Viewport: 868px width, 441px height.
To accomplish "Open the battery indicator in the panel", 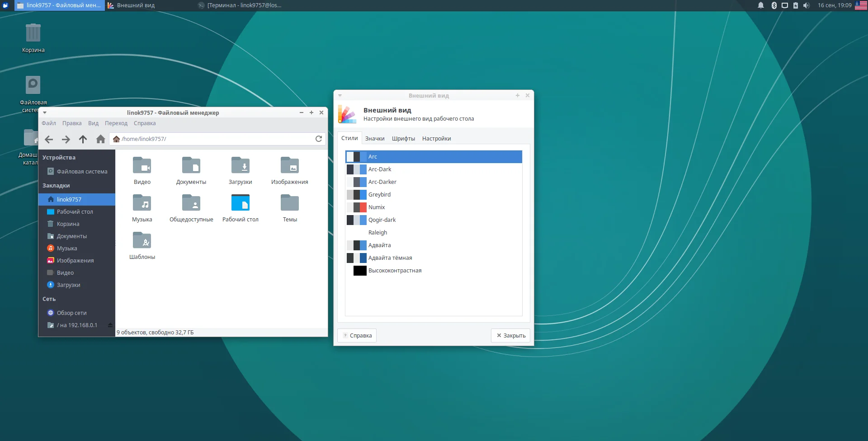I will (796, 5).
